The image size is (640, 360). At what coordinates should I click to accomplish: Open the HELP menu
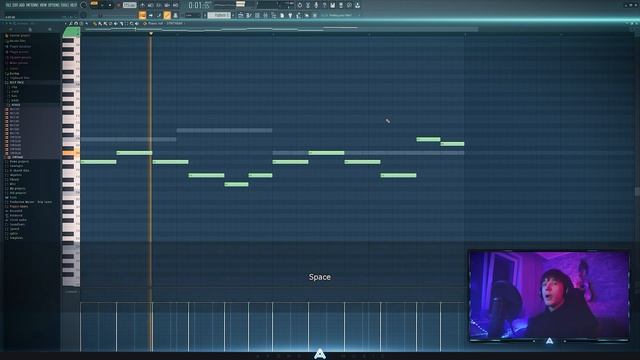(x=73, y=5)
